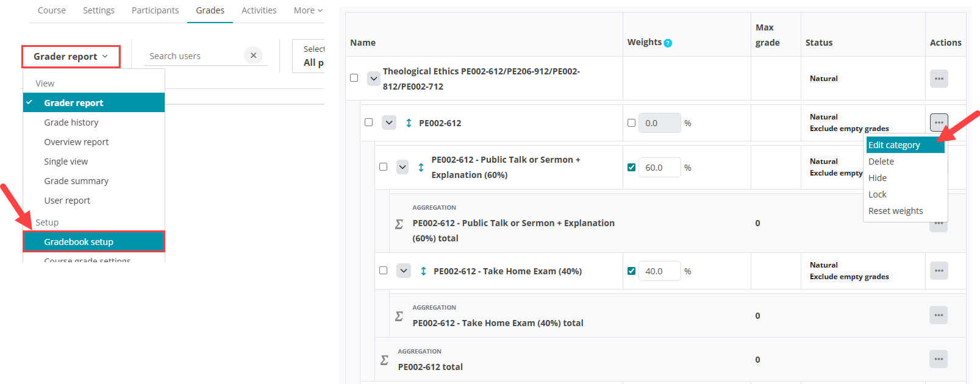Open actions menu for Theological Ethics course row
Screen dimensions: 980x384
939,79
